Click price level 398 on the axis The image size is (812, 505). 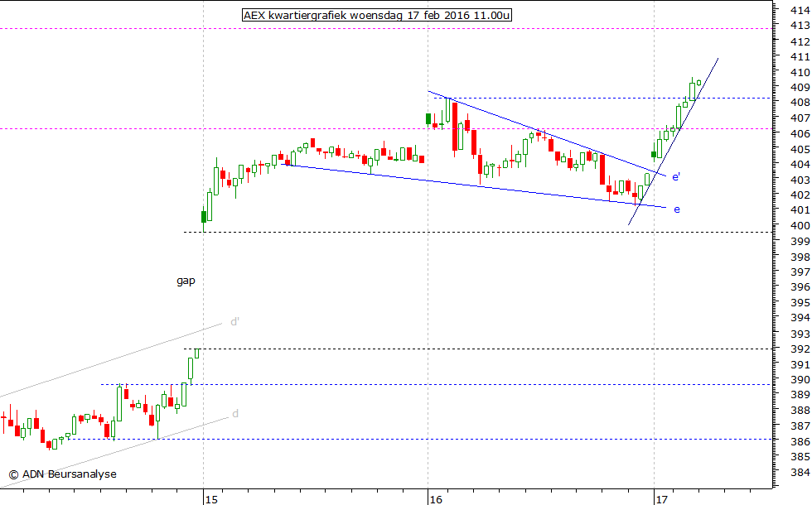[800, 257]
